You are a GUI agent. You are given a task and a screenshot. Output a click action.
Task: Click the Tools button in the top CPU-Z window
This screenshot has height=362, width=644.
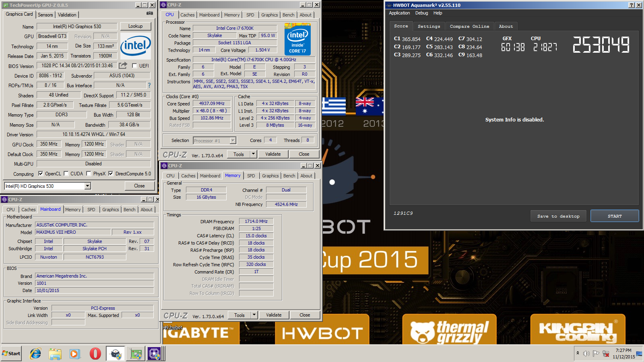[x=239, y=154]
